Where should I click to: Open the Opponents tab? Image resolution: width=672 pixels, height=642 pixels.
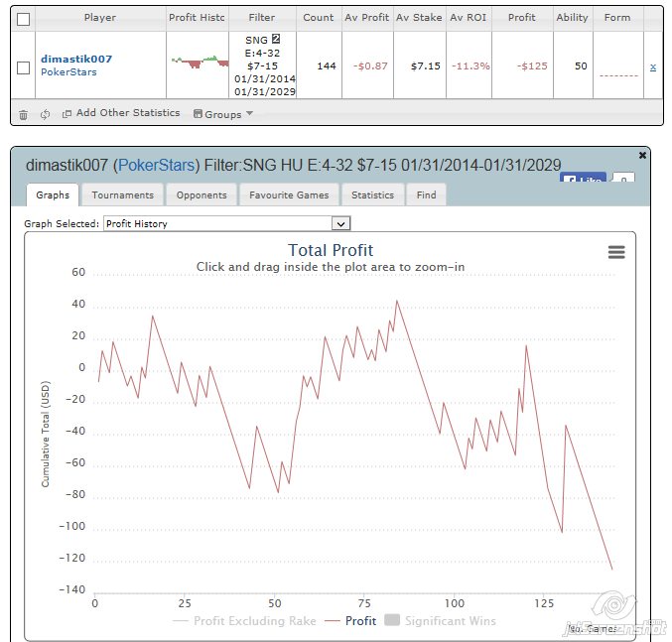202,195
